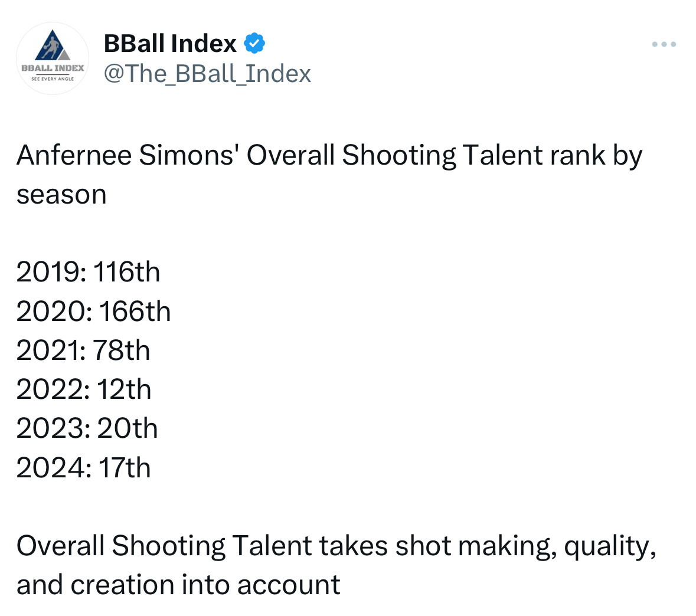Click the "and creation into account" line
The width and height of the screenshot is (696, 616).
(x=178, y=585)
